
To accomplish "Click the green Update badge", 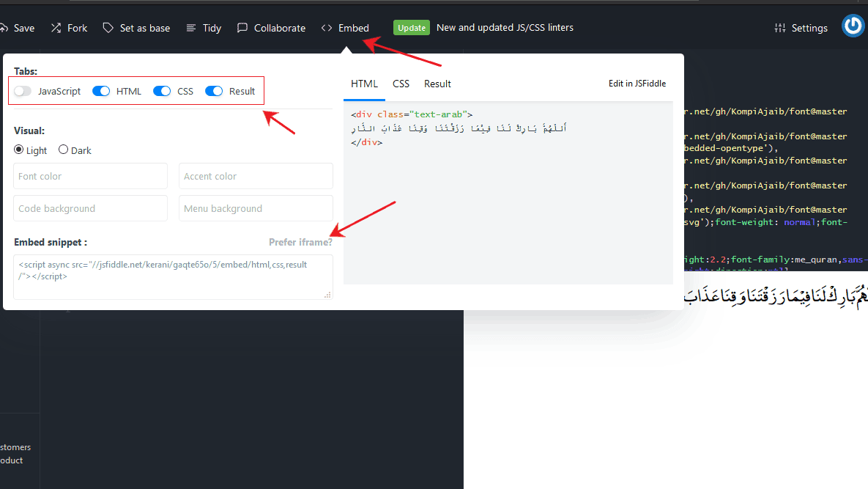I will click(x=412, y=28).
